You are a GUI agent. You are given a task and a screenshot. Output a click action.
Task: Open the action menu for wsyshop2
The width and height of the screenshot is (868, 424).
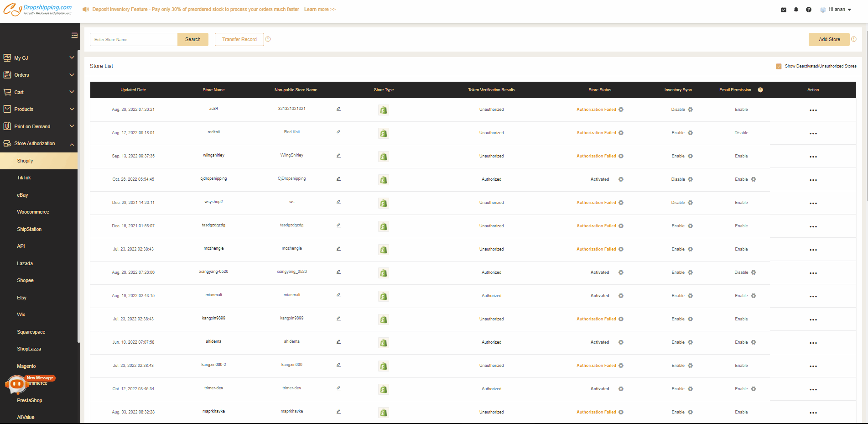point(813,203)
